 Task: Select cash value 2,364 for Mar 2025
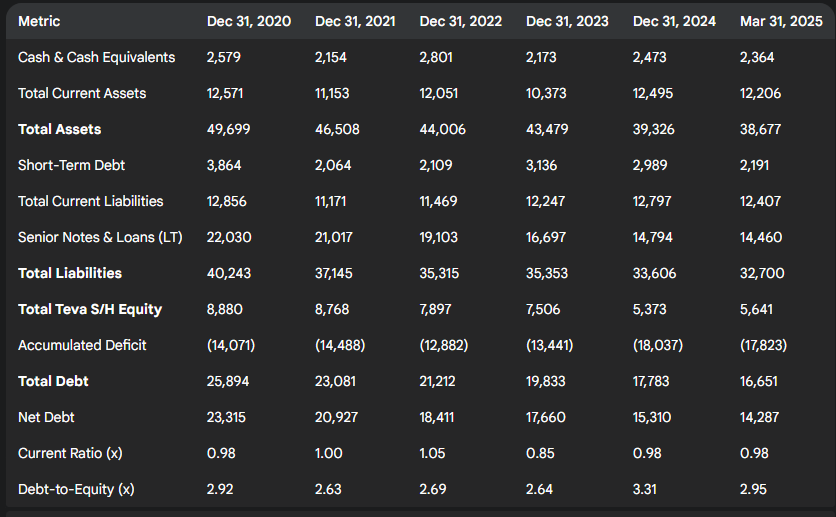tap(757, 57)
